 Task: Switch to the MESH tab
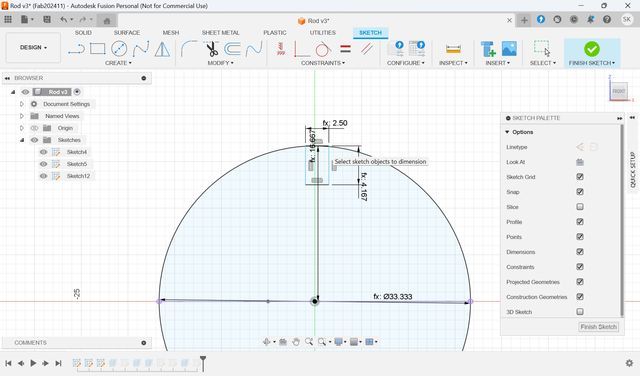pos(171,32)
